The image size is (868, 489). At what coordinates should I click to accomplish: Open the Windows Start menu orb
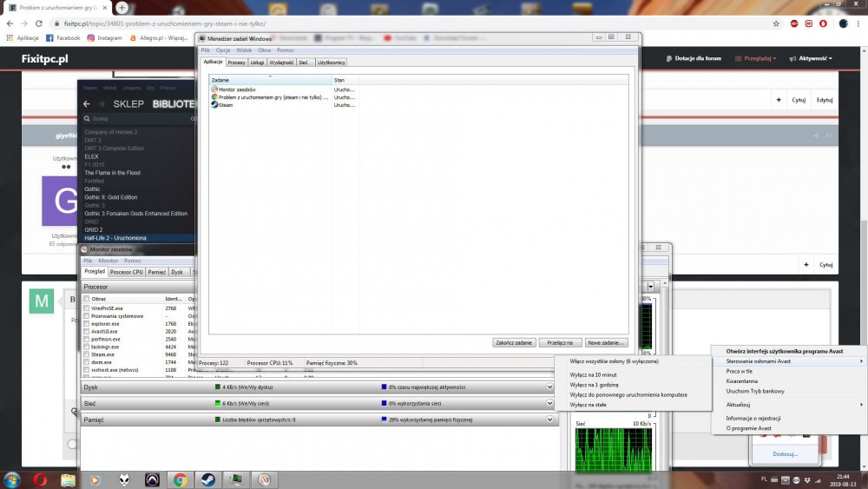point(12,479)
